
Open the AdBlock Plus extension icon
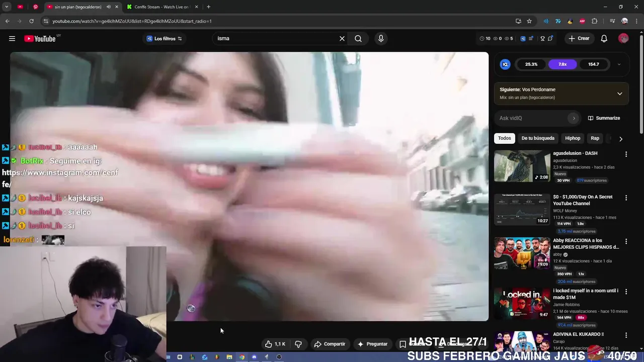pos(582,21)
